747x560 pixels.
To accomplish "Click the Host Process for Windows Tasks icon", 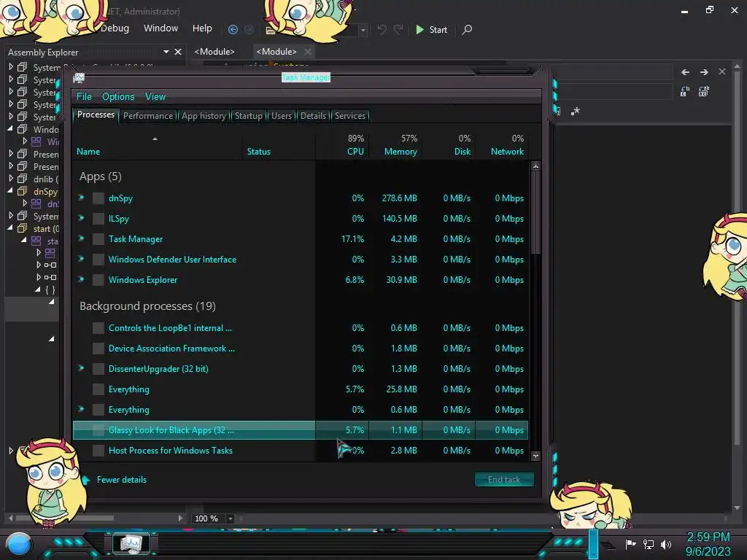I will tap(98, 451).
